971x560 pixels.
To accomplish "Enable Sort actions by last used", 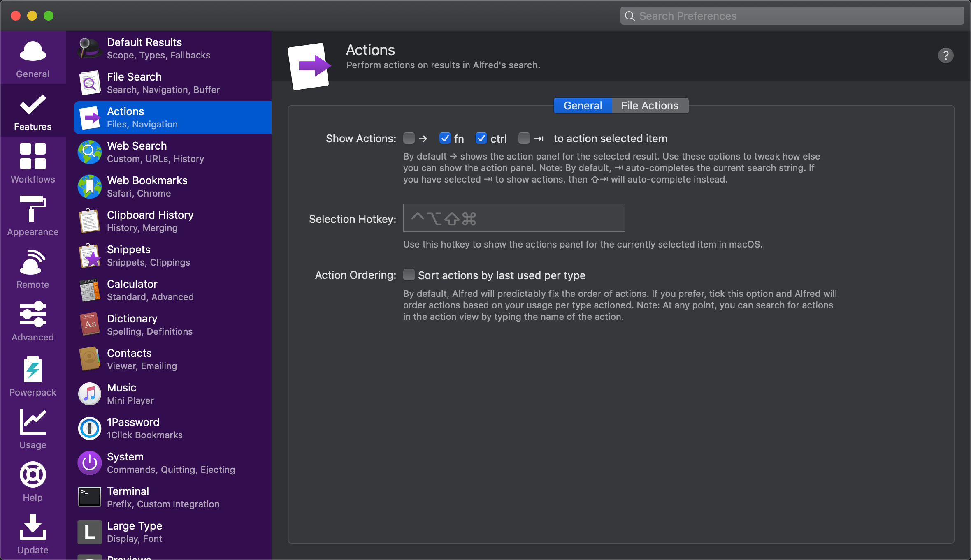I will [409, 275].
